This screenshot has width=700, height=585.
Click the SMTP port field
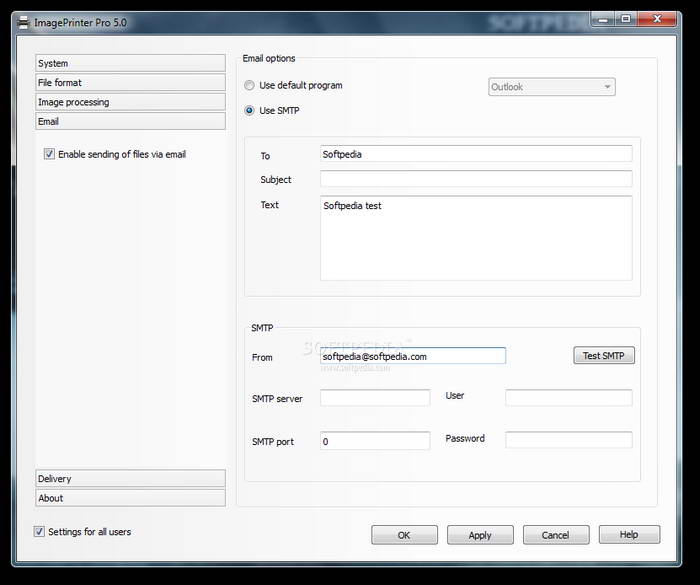375,441
